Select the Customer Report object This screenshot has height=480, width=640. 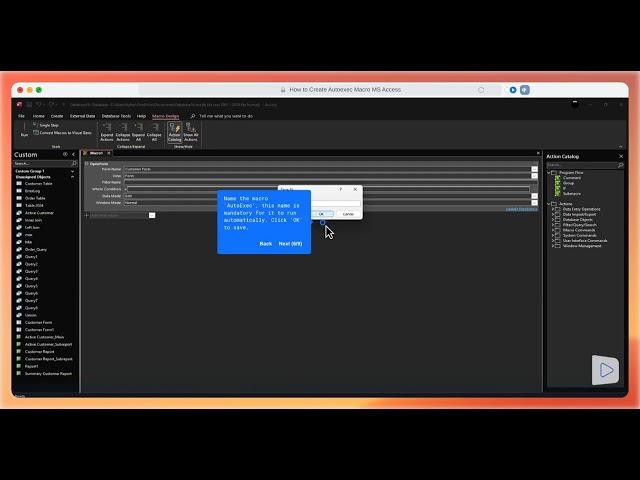point(36,351)
